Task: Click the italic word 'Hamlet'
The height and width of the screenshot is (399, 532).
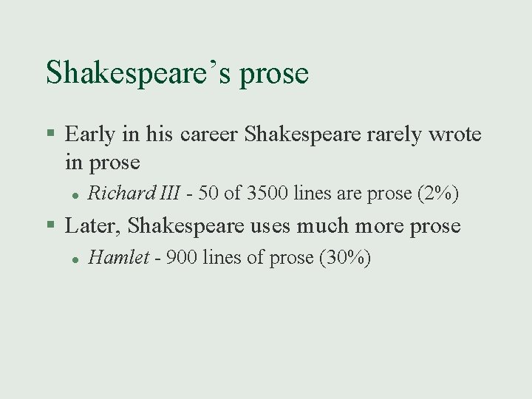Action: (x=118, y=258)
